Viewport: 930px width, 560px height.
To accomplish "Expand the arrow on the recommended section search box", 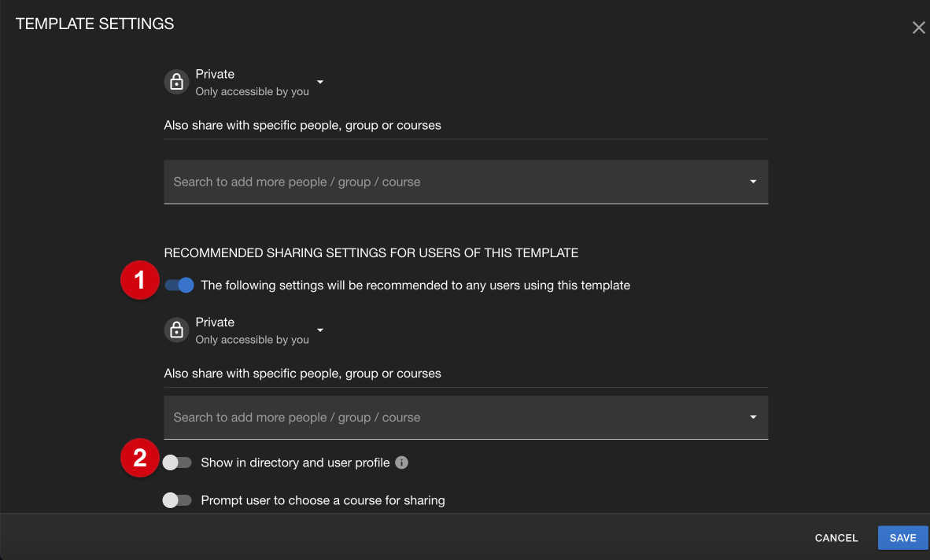I will click(753, 418).
